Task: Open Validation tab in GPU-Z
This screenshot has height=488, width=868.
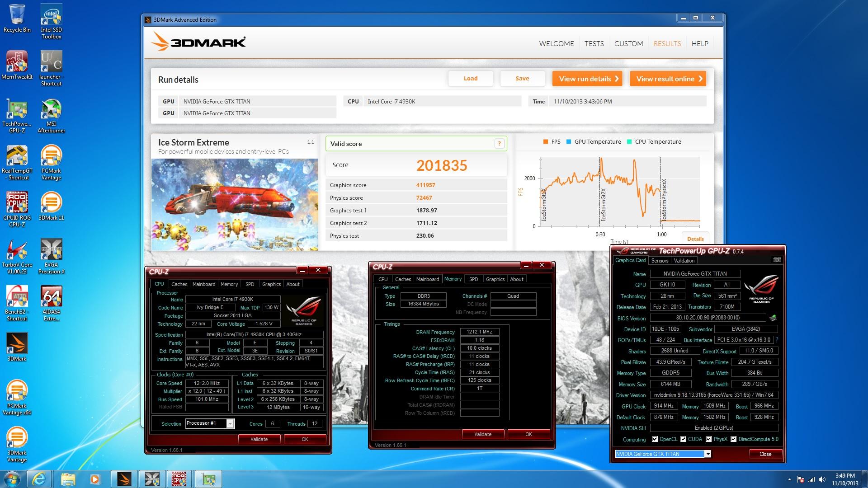Action: point(684,261)
